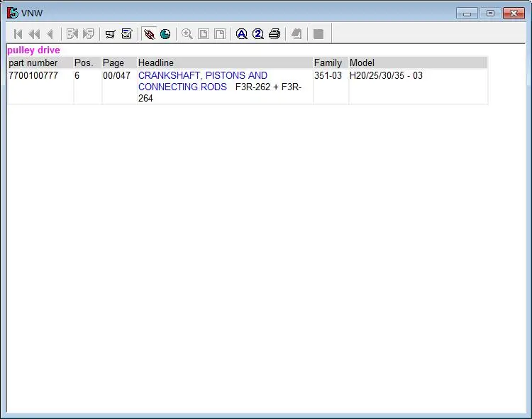The image size is (532, 419).
Task: Maximize the VNW window
Action: point(490,13)
